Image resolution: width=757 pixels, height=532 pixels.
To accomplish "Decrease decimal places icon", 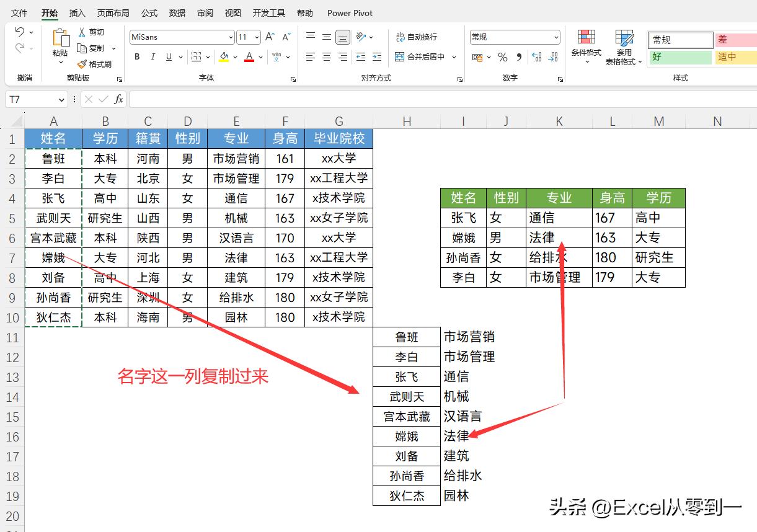I will click(553, 57).
